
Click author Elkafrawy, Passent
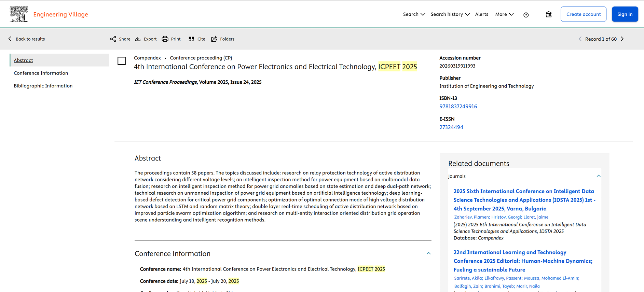504,278
